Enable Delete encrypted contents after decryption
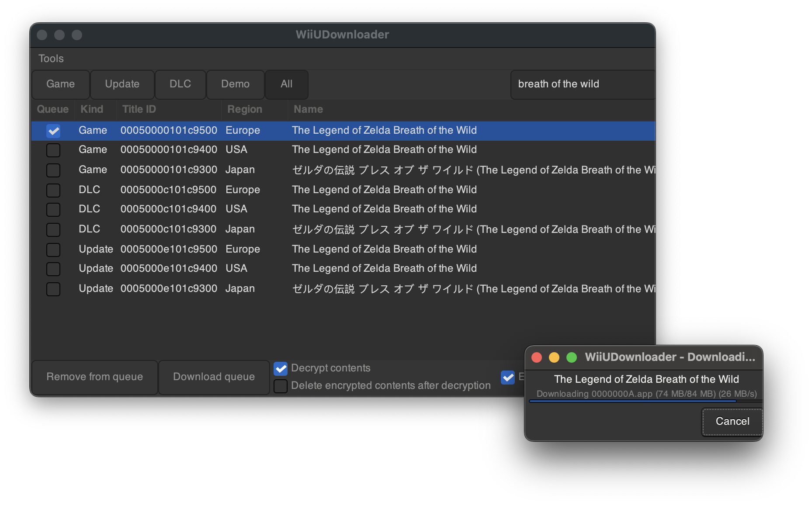Screen dimensions: 812x506 [281, 386]
